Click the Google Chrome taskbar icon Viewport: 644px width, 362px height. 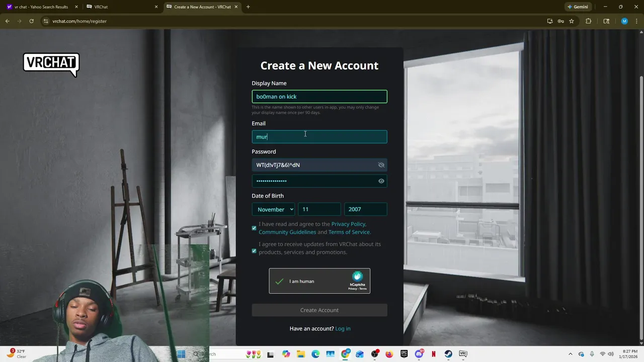click(345, 354)
